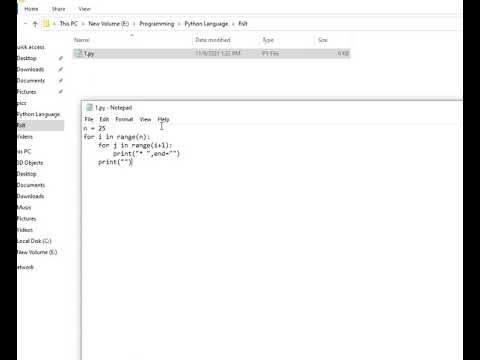Select Quick access in the sidebar
This screenshot has width=480, height=360.
[x=31, y=47]
